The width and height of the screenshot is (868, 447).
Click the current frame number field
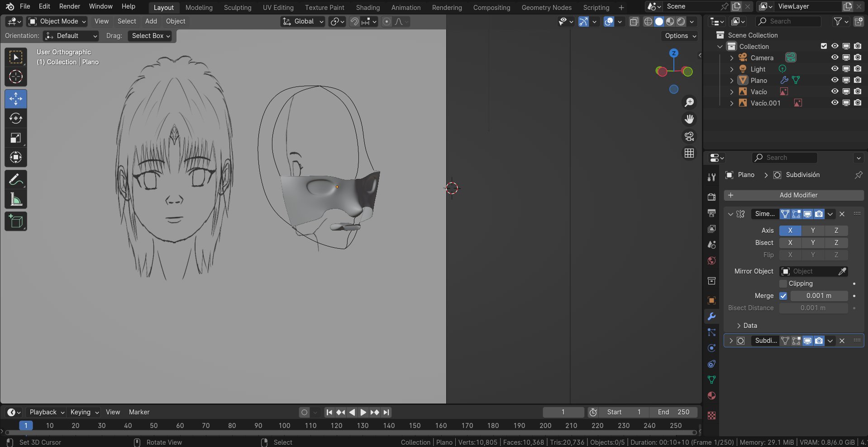[x=563, y=412]
